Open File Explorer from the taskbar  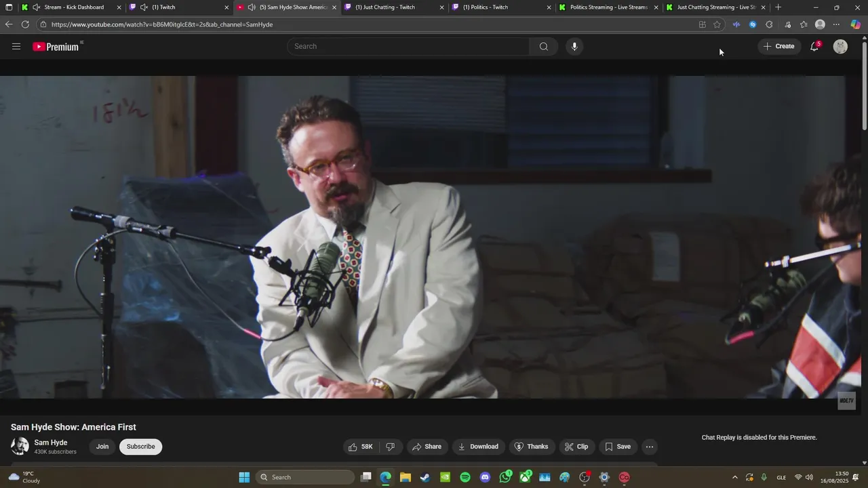(406, 477)
